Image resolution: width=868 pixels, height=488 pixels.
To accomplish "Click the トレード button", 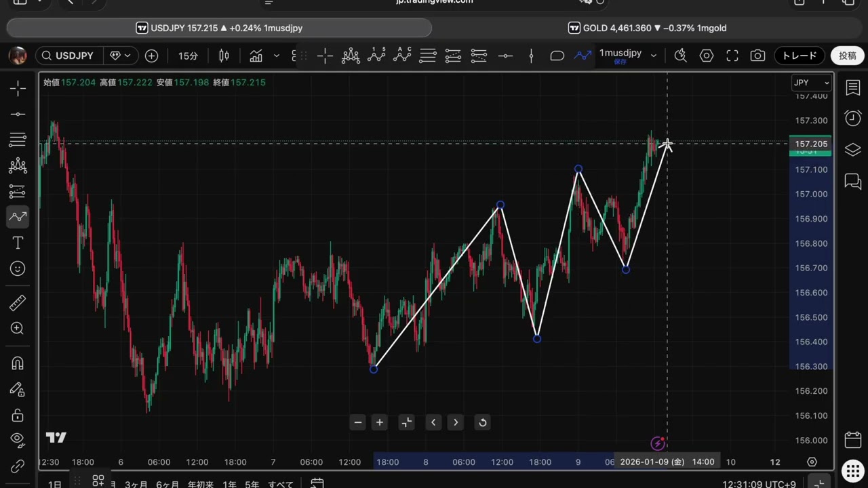I will click(x=800, y=56).
